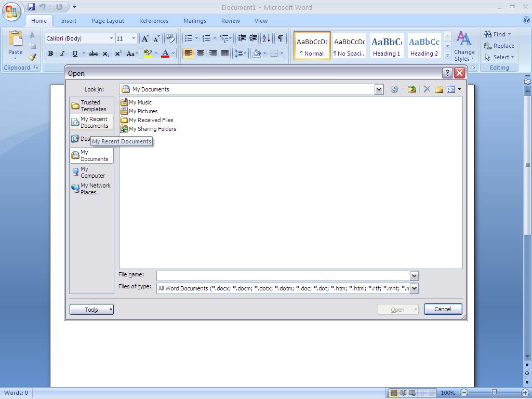532x399 pixels.
Task: Click the zoom slider handle
Action: (x=495, y=393)
